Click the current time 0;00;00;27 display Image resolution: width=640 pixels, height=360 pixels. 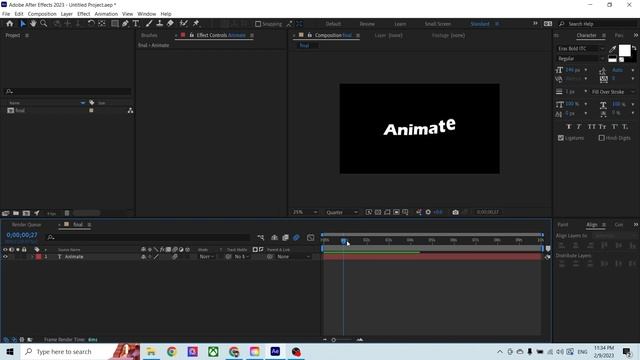[x=22, y=235]
